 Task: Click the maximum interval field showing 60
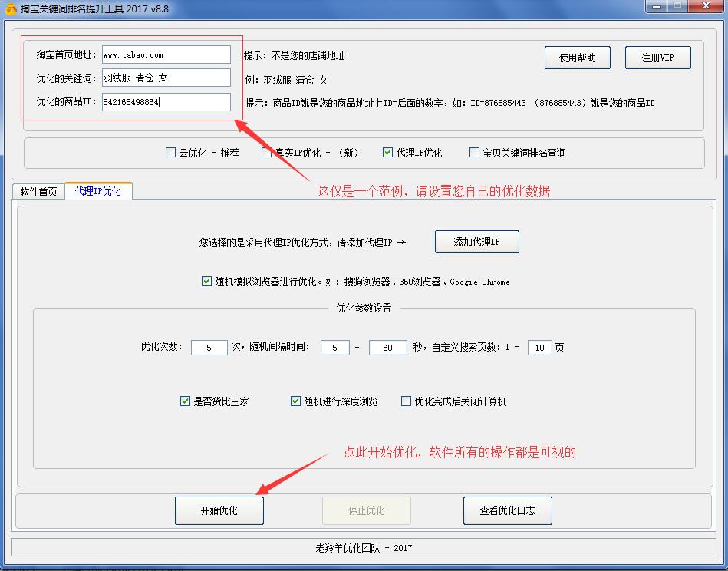pyautogui.click(x=387, y=348)
